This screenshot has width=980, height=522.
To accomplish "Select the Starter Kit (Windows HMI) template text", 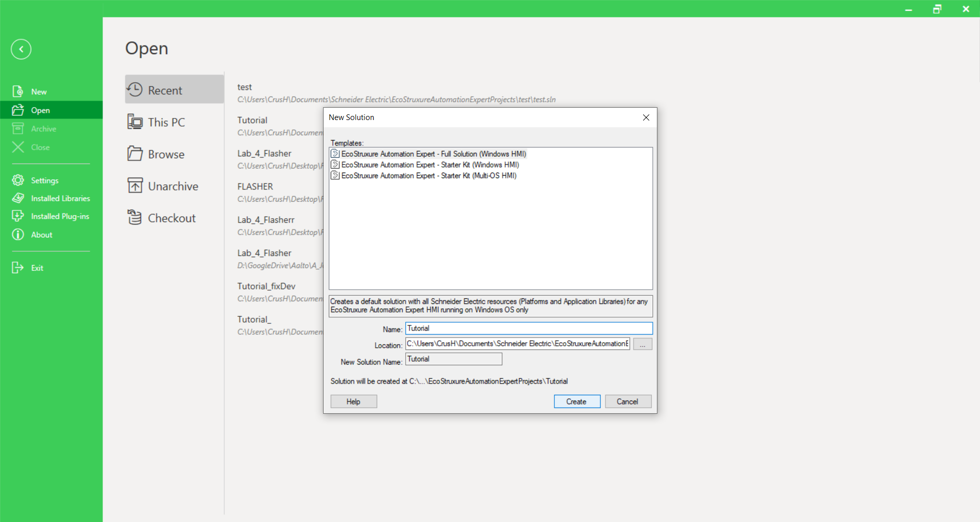I will 430,164.
